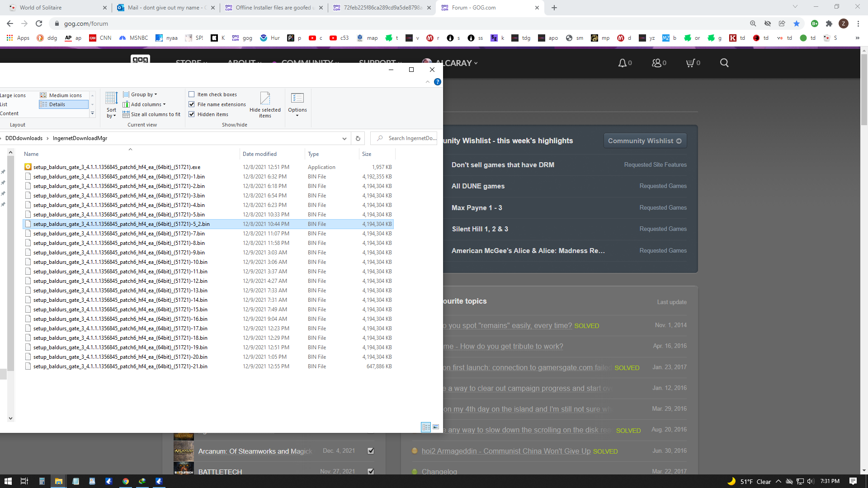Toggle File name extensions checkbox
This screenshot has width=868, height=488.
[x=192, y=104]
